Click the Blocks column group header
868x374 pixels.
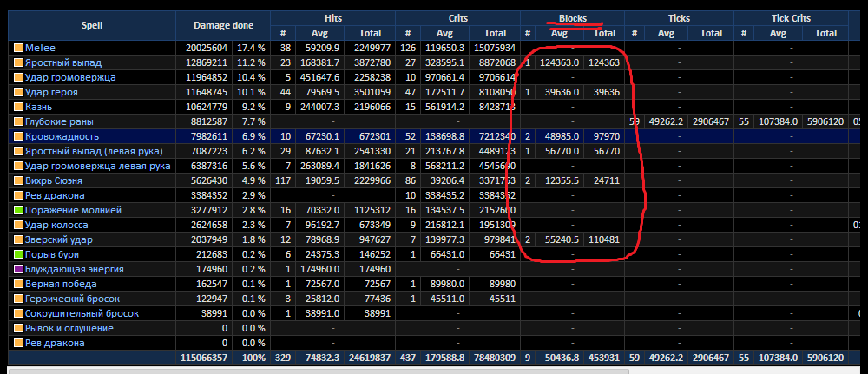click(x=572, y=18)
